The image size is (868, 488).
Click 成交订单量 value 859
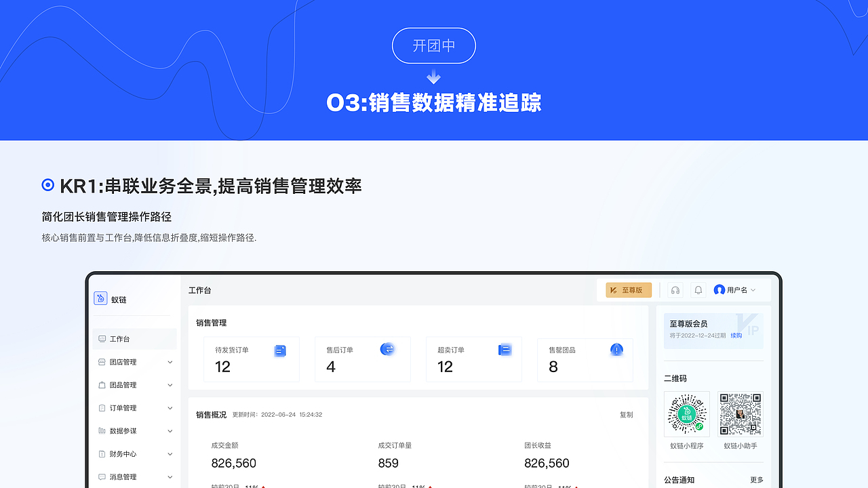389,464
